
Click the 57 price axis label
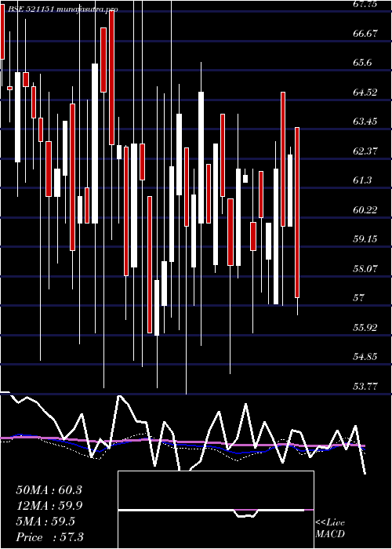[359, 298]
